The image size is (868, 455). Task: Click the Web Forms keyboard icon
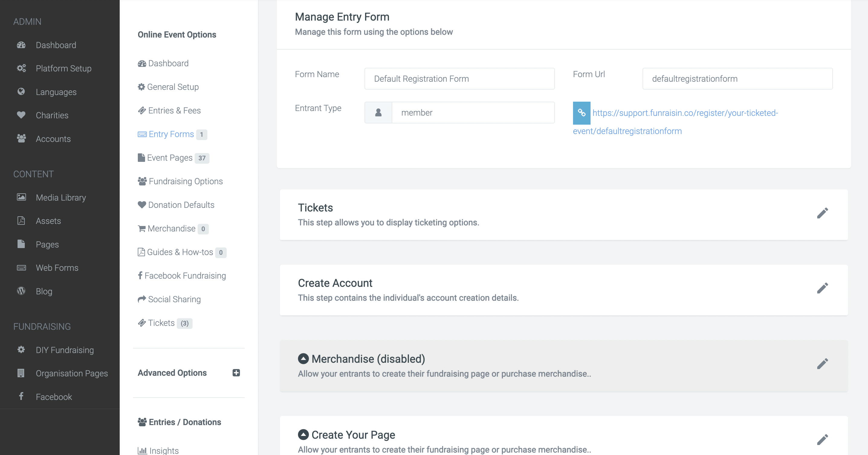21,267
